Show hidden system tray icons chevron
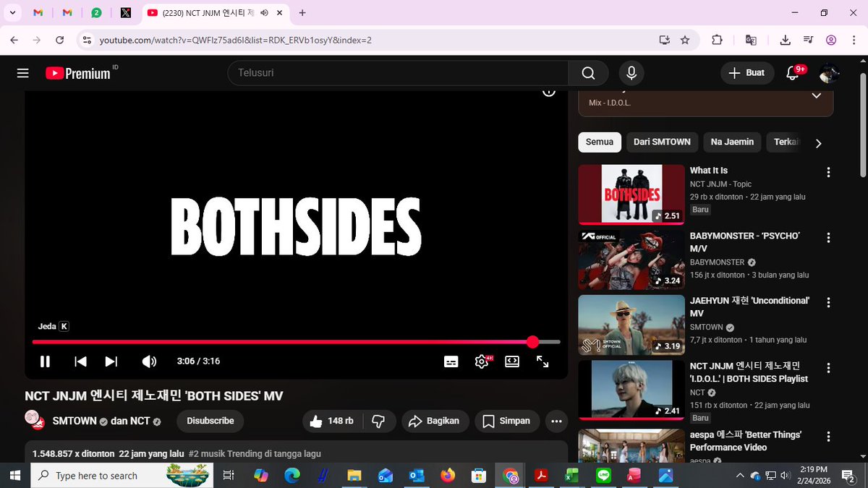Screen dimensions: 868x488 pos(739,475)
